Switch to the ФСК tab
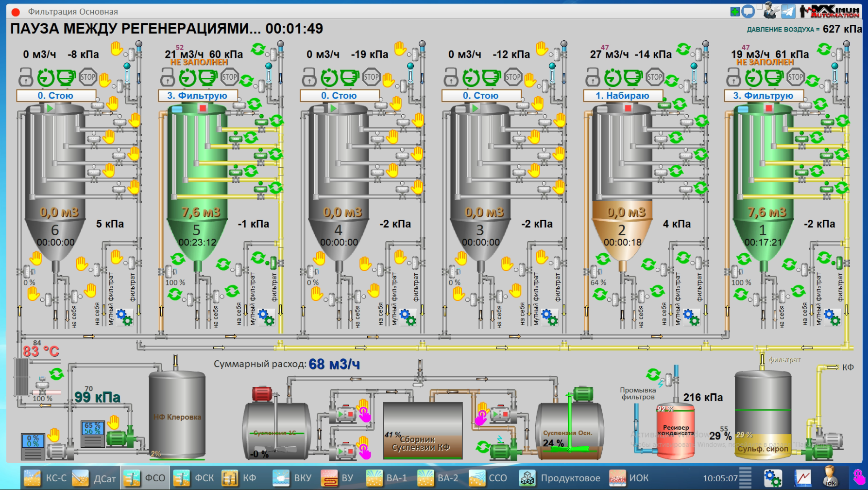This screenshot has height=490, width=868. click(x=194, y=478)
